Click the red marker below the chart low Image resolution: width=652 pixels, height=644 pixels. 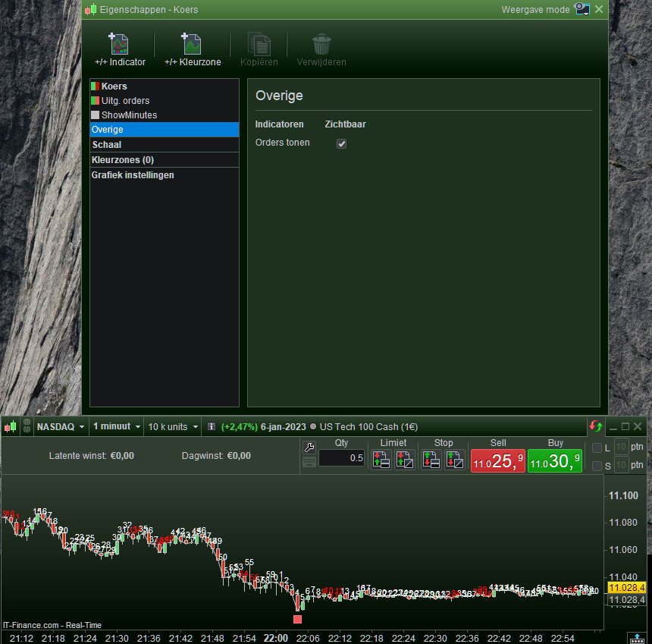coord(297,620)
